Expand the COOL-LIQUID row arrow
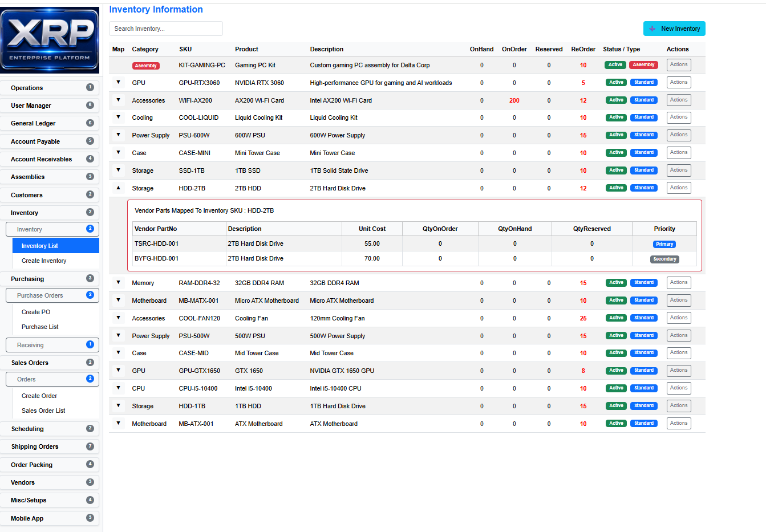 click(x=118, y=117)
